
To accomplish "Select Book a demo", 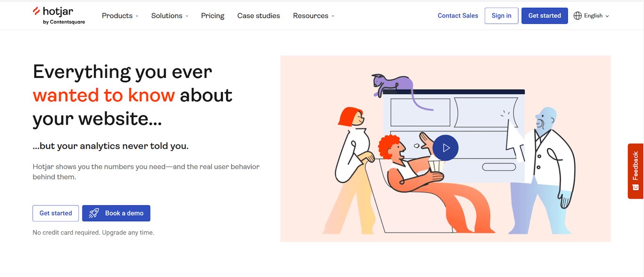I will click(116, 213).
